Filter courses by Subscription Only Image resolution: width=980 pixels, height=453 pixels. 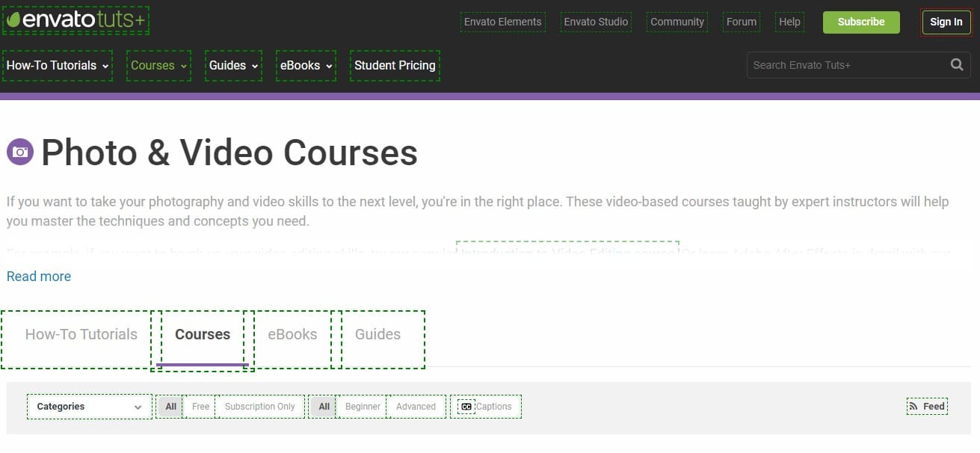coord(259,407)
